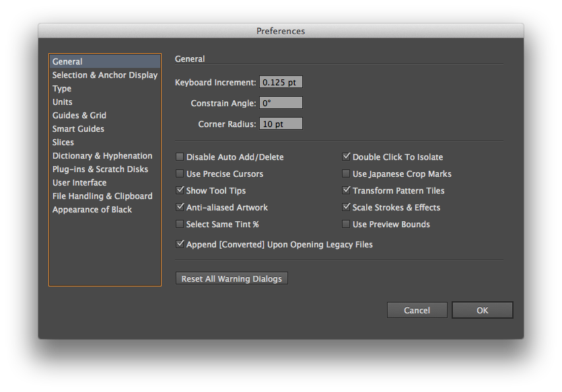The height and width of the screenshot is (392, 562).
Task: Enable Disable Auto Add/Delete checkbox
Action: [180, 157]
